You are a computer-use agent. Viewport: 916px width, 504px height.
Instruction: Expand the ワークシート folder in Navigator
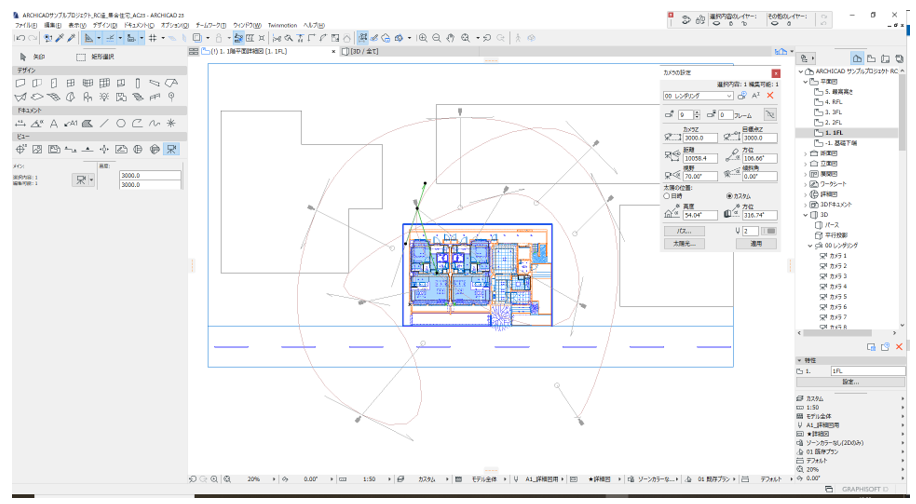coord(806,184)
